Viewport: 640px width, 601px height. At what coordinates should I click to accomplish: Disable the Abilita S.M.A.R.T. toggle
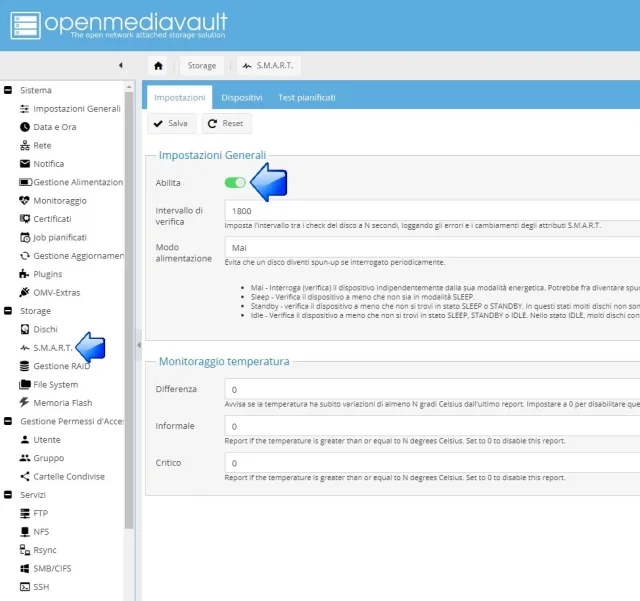(x=235, y=183)
